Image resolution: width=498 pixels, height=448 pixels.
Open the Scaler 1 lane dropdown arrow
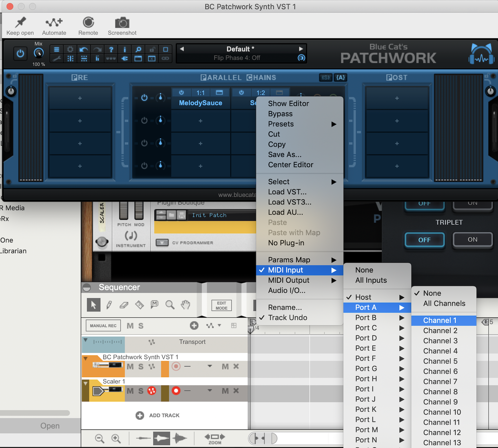pos(210,391)
